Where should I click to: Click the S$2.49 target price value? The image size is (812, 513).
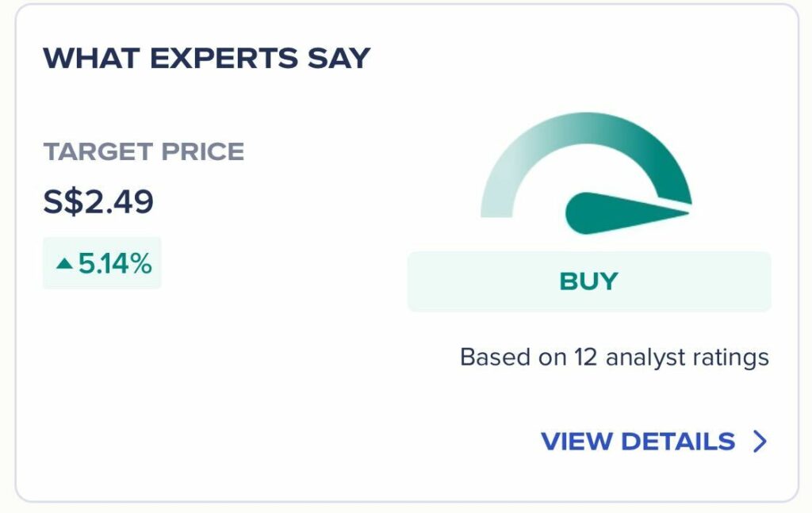[98, 201]
